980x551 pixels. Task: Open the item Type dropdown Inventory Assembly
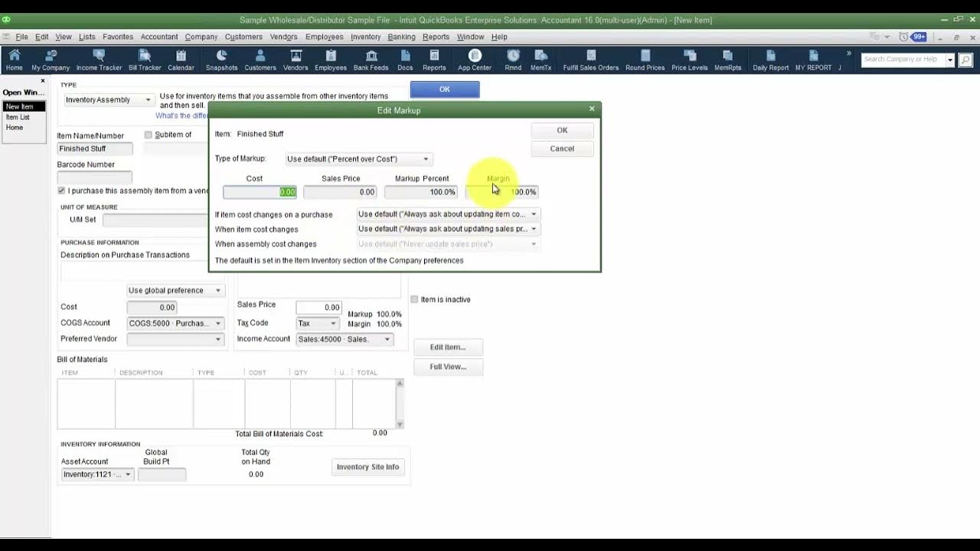point(108,99)
